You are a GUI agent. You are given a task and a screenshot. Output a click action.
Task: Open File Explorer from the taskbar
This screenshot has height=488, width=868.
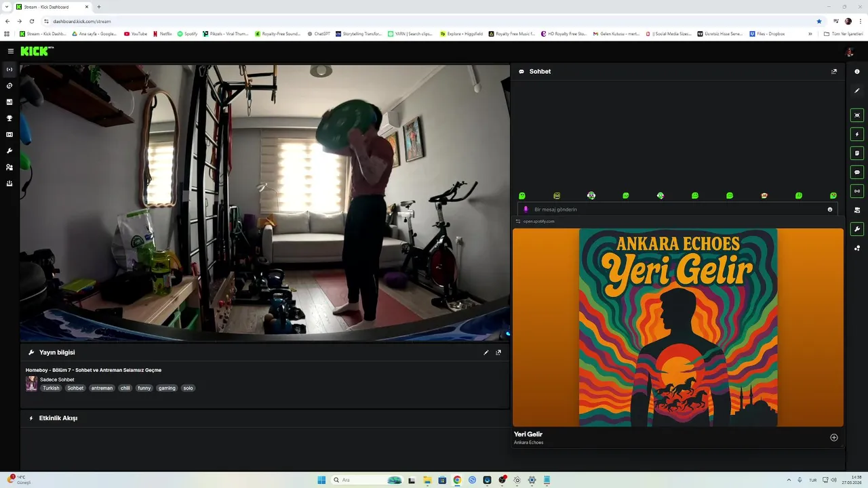(427, 480)
